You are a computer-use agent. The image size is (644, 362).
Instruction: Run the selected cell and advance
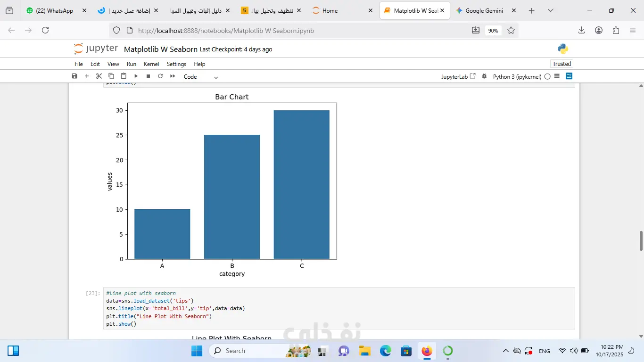coord(136,76)
